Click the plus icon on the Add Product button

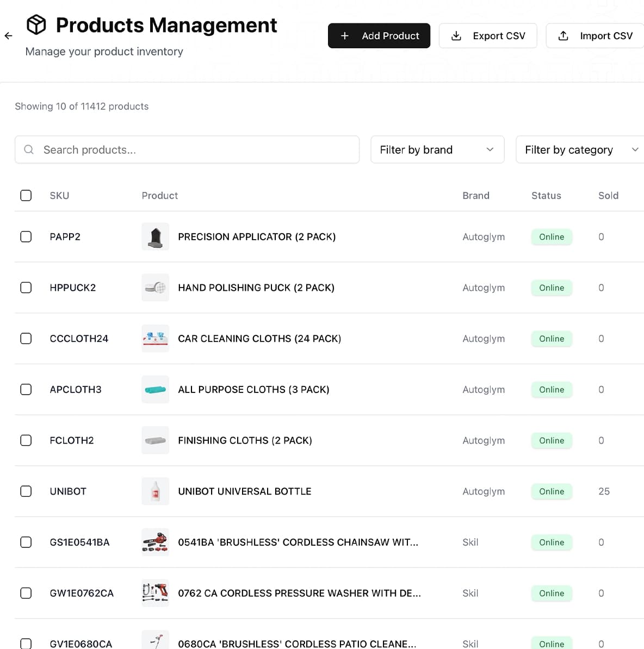pyautogui.click(x=344, y=35)
